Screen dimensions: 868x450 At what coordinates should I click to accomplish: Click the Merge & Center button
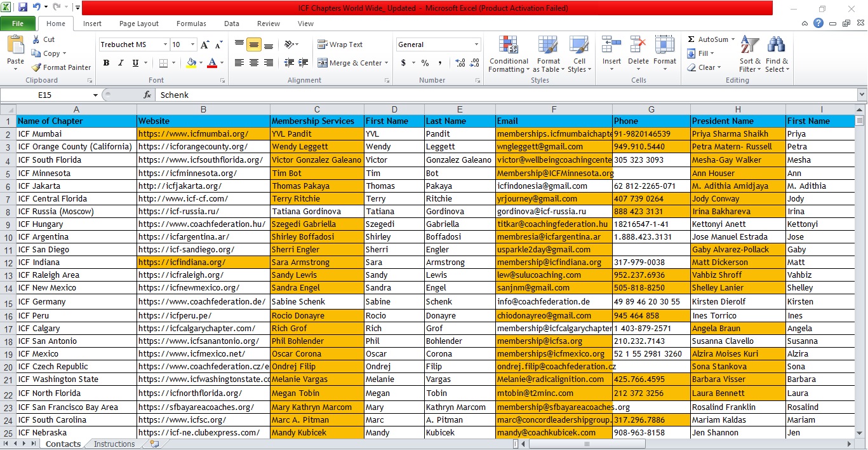[x=349, y=63]
